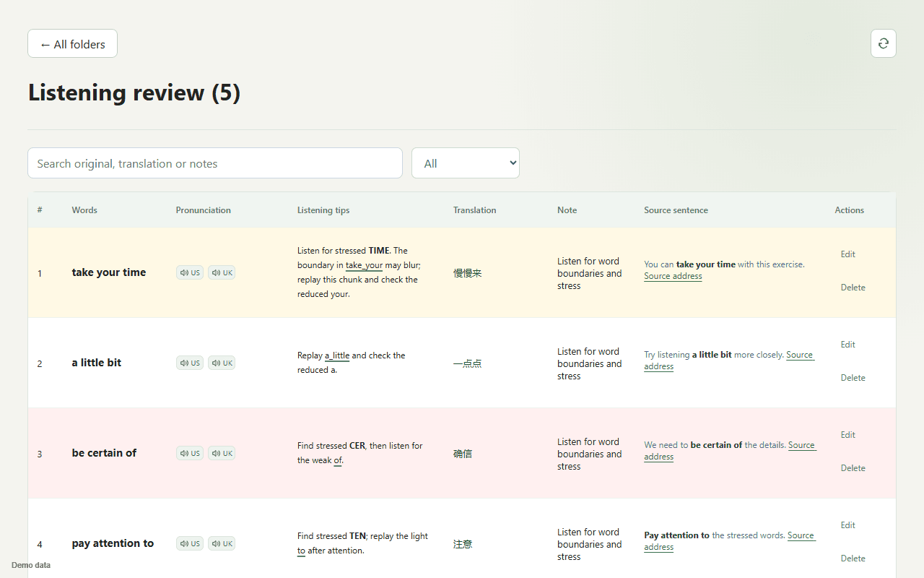This screenshot has width=924, height=578.
Task: Click the Words column header
Action: [x=84, y=210]
